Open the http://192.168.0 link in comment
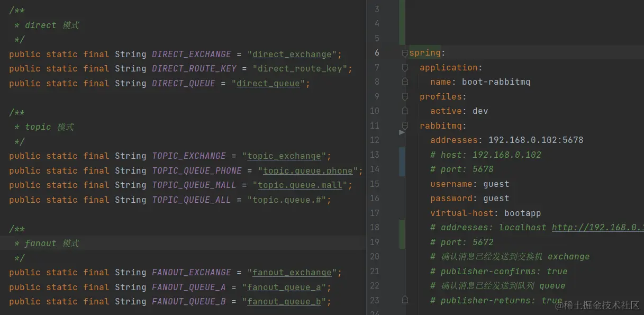 click(597, 228)
